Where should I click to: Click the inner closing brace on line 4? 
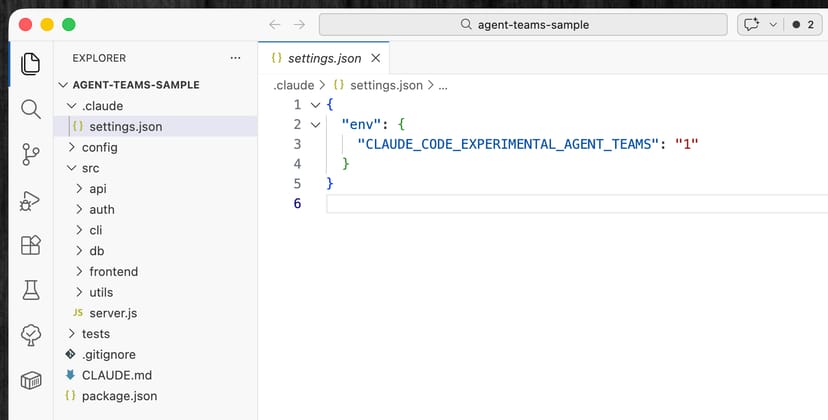click(346, 164)
